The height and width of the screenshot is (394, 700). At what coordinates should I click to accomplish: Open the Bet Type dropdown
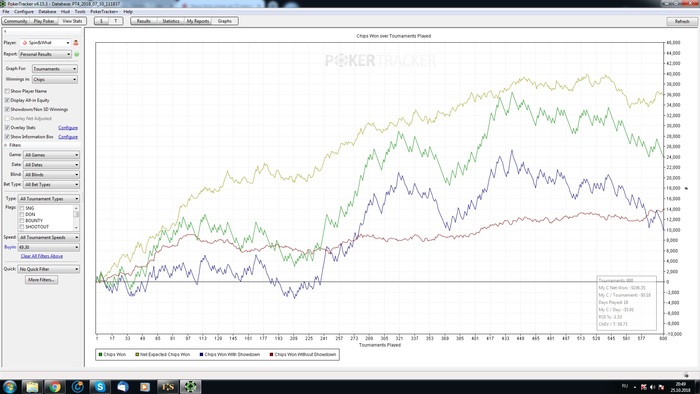coord(51,184)
